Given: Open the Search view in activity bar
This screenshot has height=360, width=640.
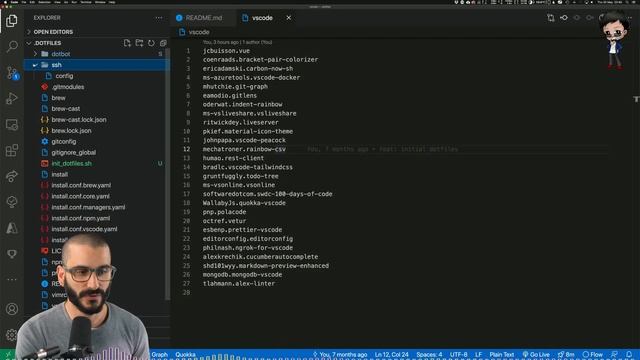Looking at the screenshot, I should [x=12, y=47].
